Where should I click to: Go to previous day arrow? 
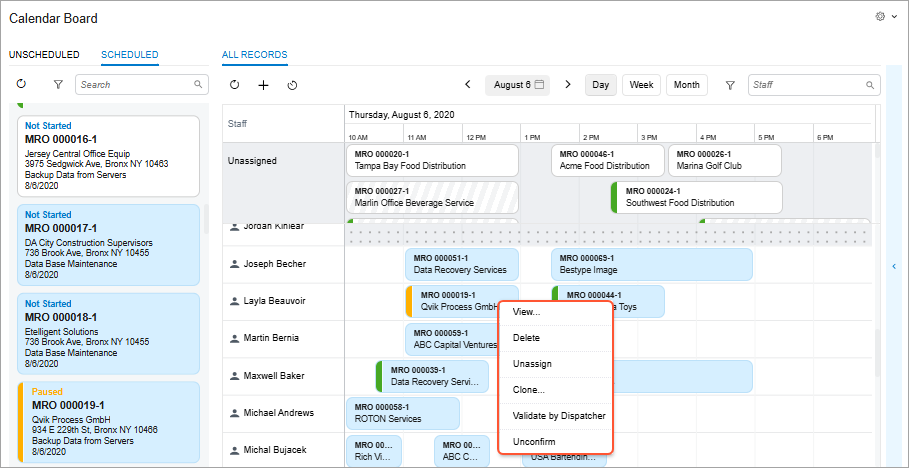coord(467,85)
